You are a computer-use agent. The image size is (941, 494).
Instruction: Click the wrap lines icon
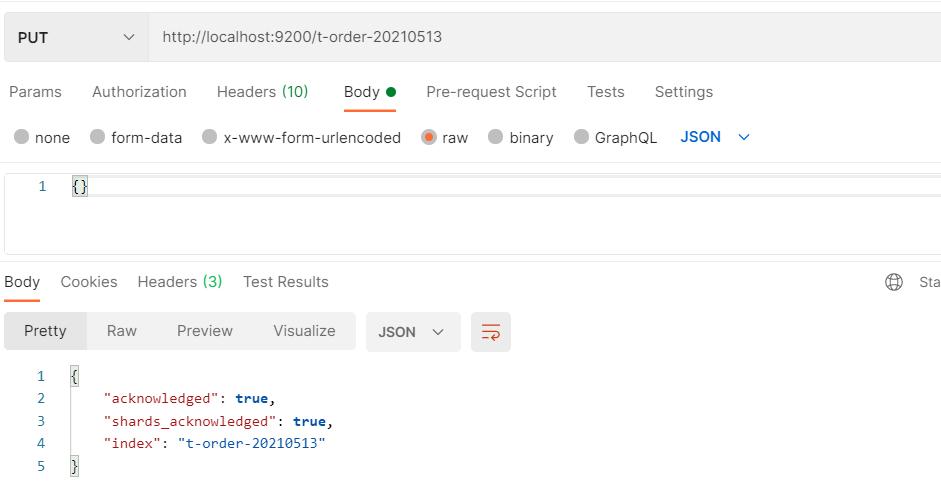click(490, 332)
